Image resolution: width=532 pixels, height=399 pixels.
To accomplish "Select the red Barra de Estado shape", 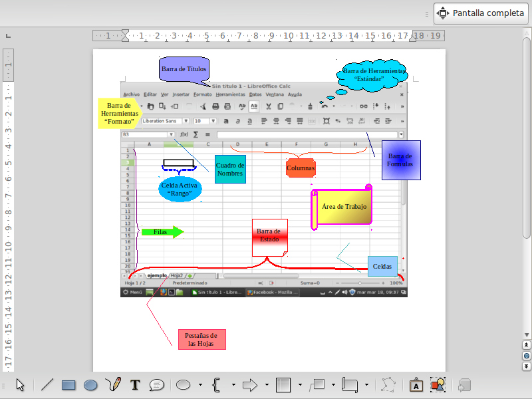I will 270,237.
